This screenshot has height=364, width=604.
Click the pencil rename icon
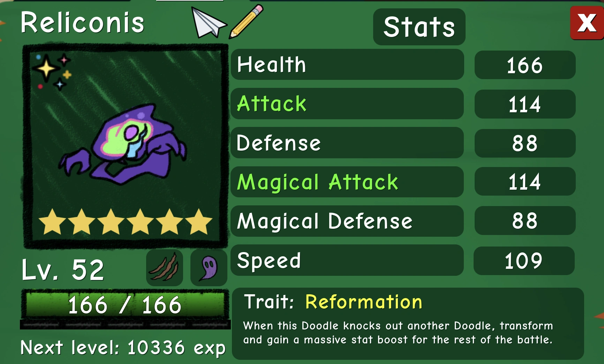246,21
